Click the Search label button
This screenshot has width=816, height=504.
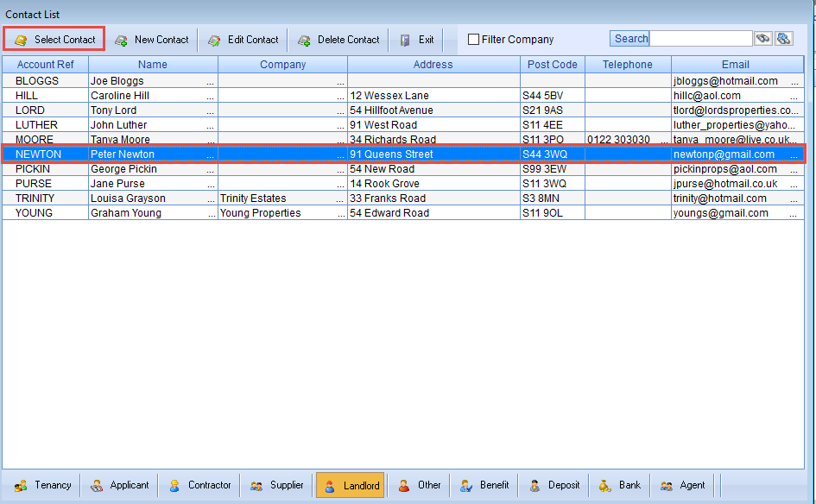[629, 39]
